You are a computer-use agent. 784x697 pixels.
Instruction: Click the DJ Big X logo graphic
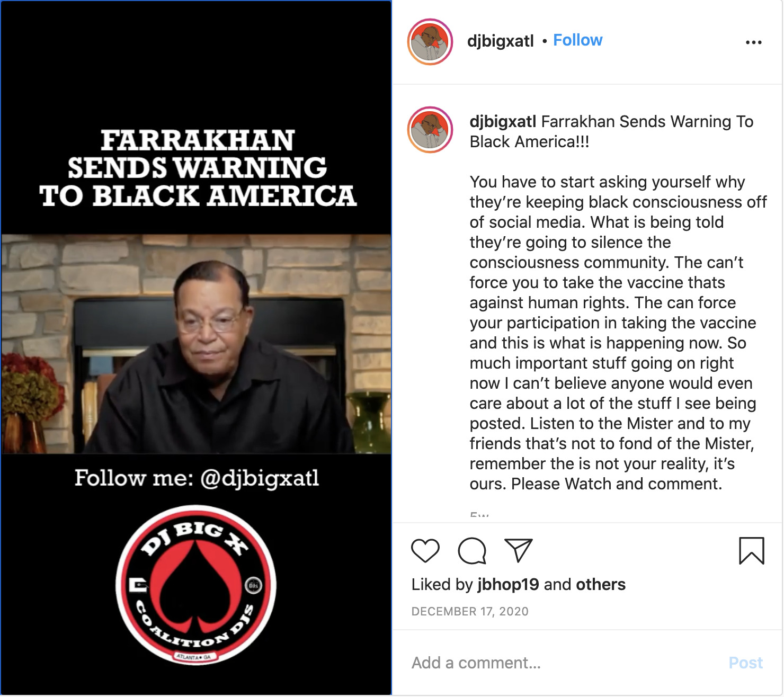click(196, 585)
